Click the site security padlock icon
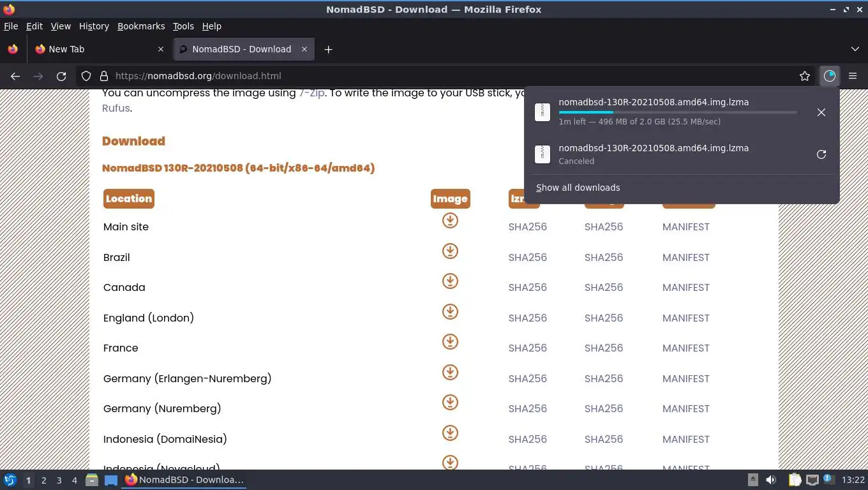868x490 pixels. pyautogui.click(x=104, y=76)
